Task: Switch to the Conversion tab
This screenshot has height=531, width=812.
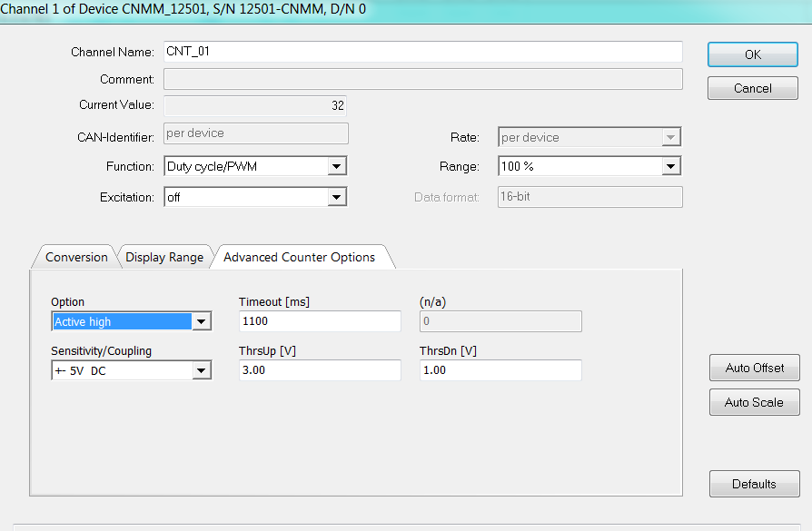Action: pyautogui.click(x=76, y=257)
